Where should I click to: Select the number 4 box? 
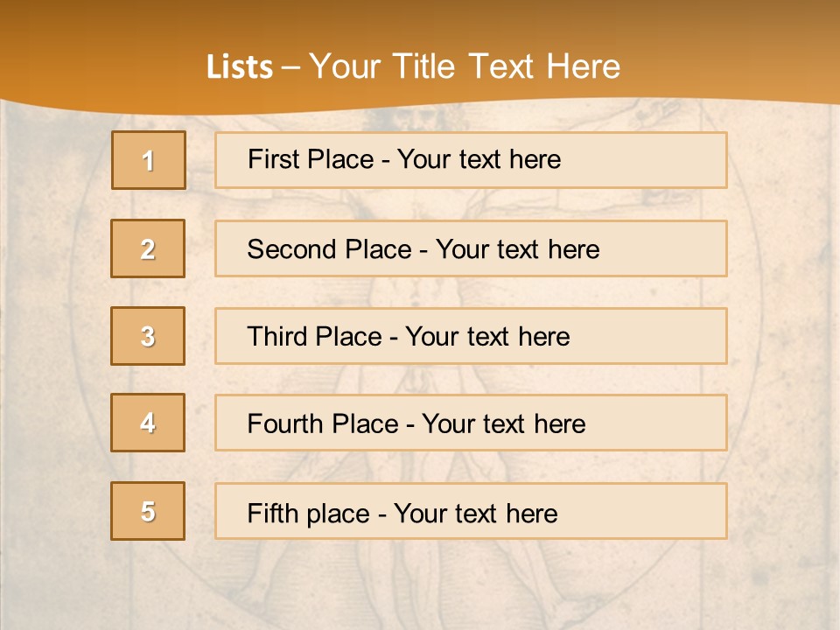click(x=148, y=423)
